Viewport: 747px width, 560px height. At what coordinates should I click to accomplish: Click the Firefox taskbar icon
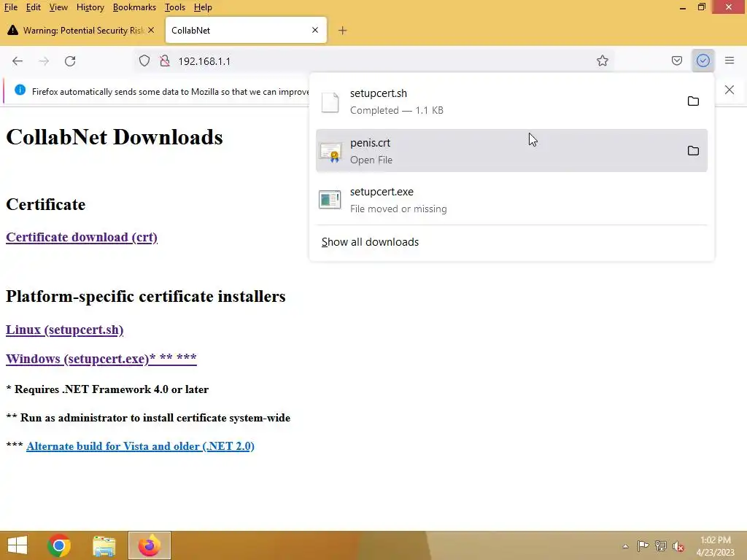click(x=149, y=545)
